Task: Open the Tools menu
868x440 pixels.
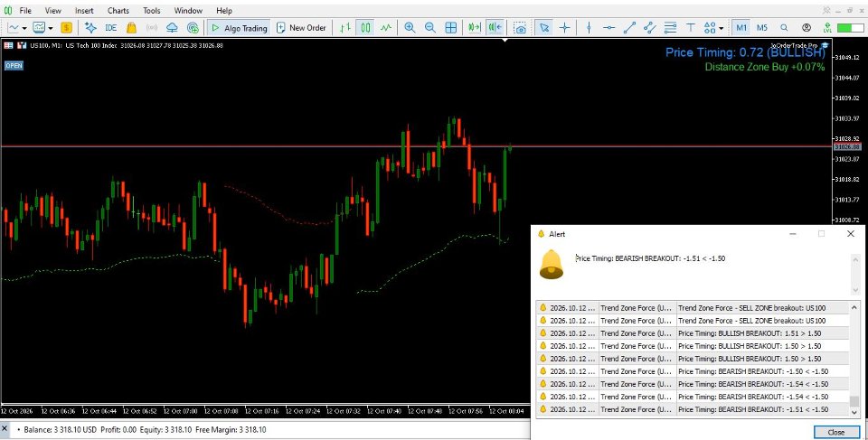Action: (x=151, y=11)
